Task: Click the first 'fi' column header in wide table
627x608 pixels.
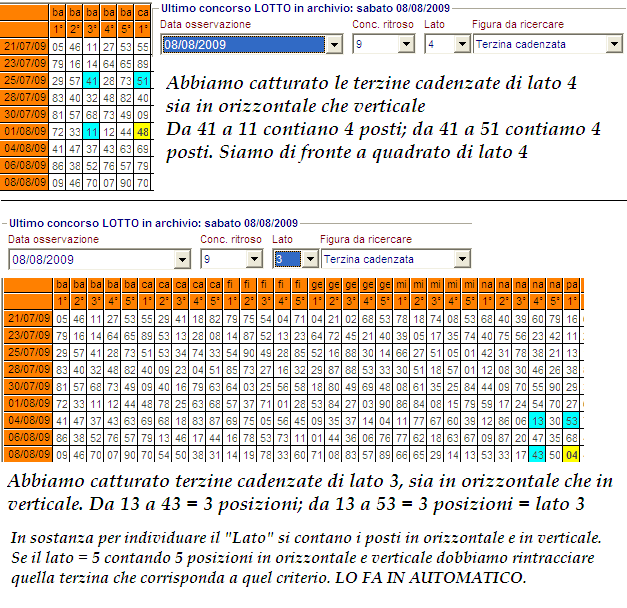Action: 231,285
